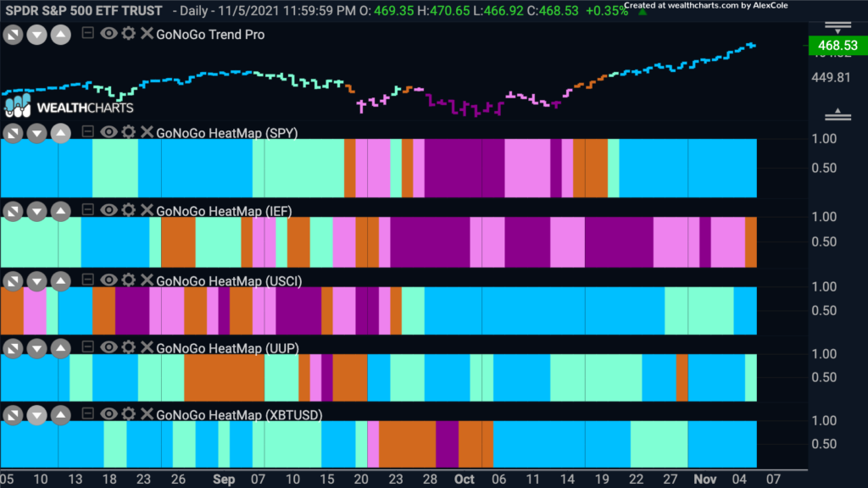Move HeatMap (UUP) pane down
The width and height of the screenshot is (868, 488).
pyautogui.click(x=37, y=348)
